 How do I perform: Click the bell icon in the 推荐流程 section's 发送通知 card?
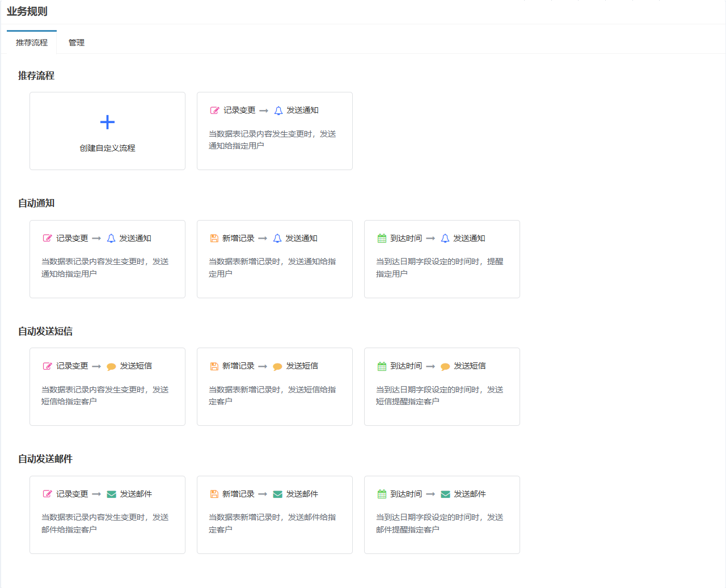click(x=278, y=111)
